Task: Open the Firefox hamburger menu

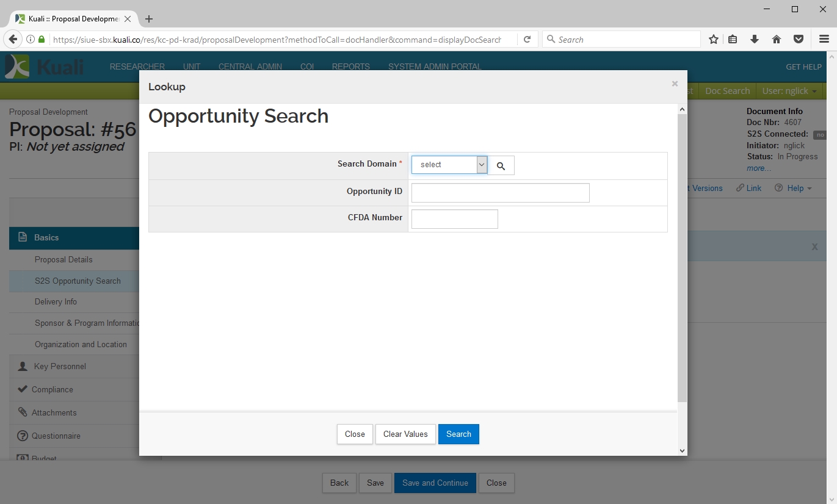Action: (824, 40)
